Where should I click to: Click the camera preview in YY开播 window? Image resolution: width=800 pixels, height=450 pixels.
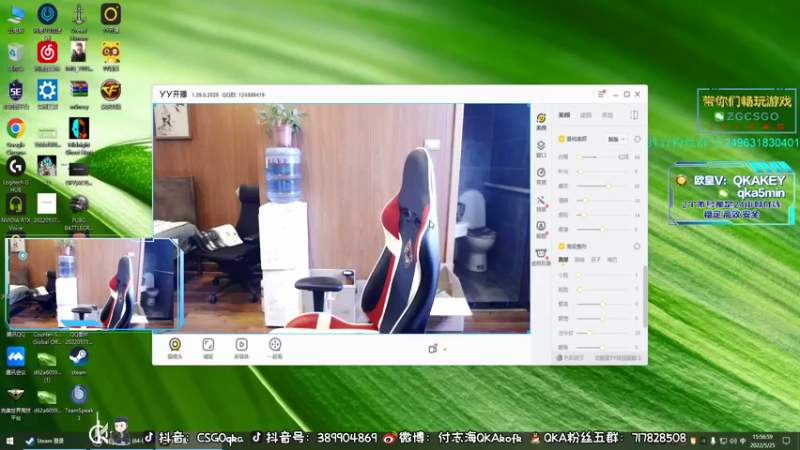point(342,218)
